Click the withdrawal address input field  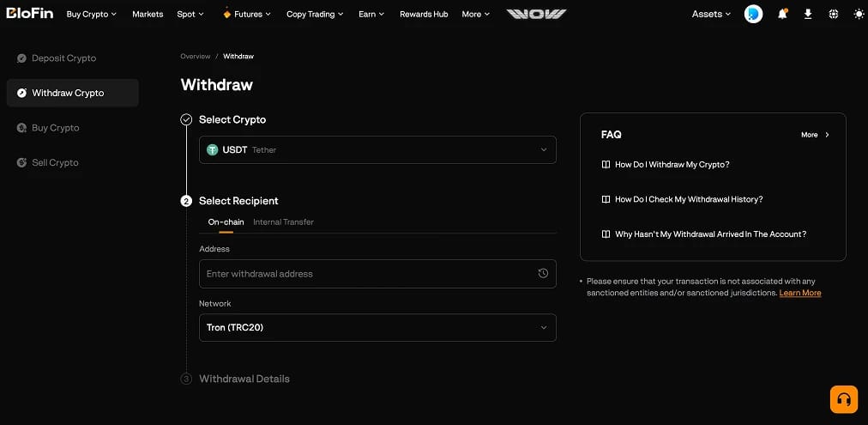point(377,274)
